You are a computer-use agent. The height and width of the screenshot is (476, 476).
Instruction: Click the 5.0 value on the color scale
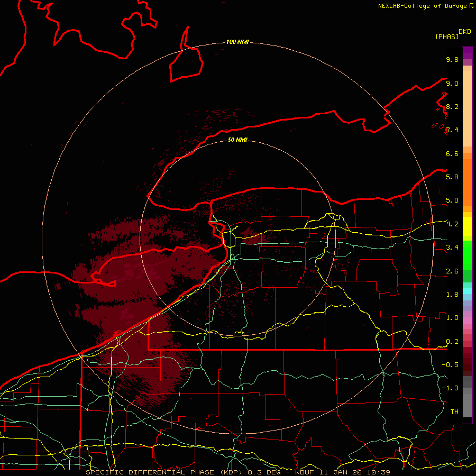click(x=452, y=200)
